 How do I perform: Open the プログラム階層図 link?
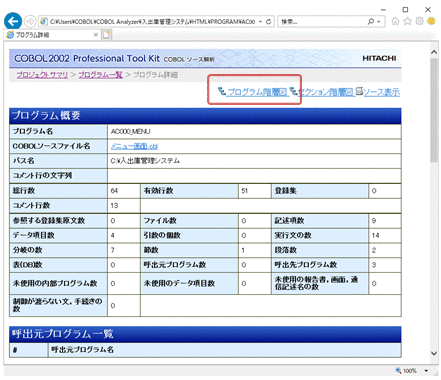click(256, 92)
